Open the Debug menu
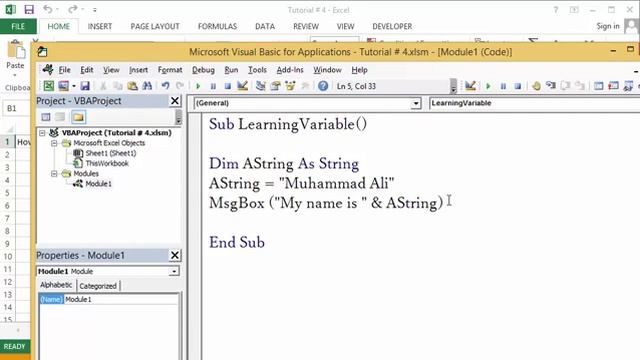 click(203, 70)
